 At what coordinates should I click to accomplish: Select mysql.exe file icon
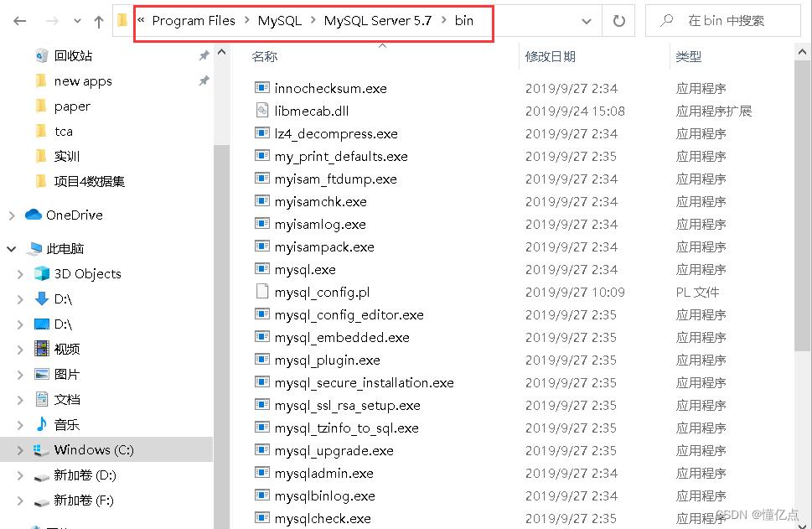[x=262, y=269]
